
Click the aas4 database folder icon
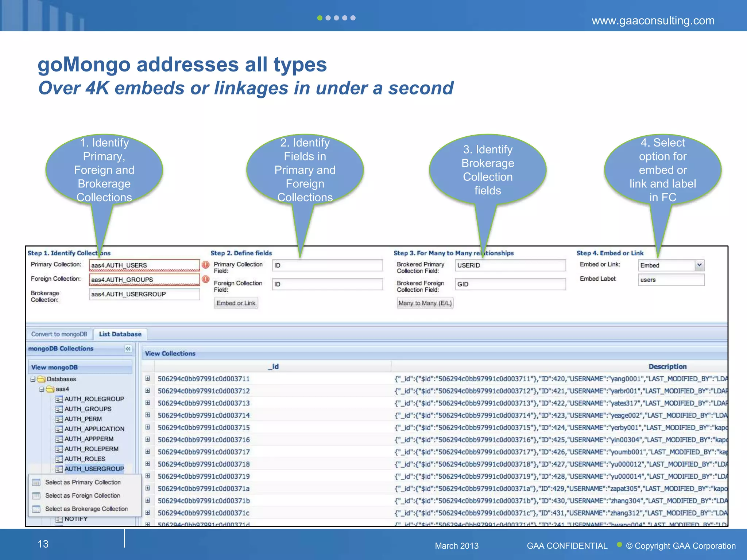(x=50, y=389)
